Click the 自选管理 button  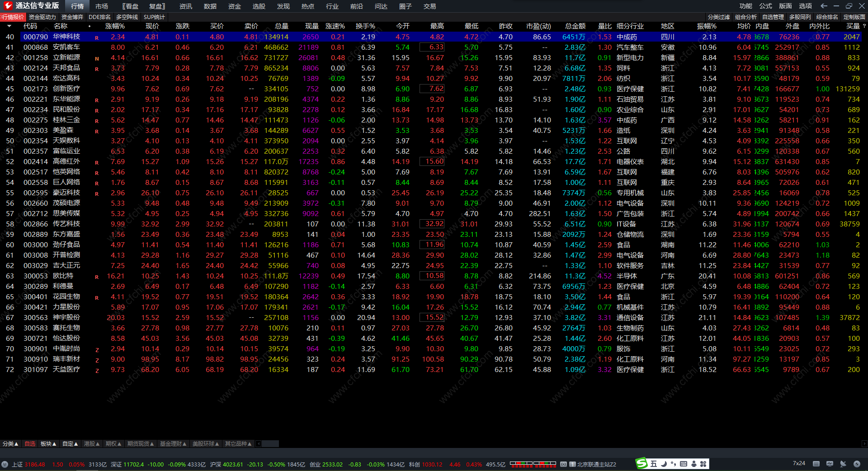(x=773, y=17)
